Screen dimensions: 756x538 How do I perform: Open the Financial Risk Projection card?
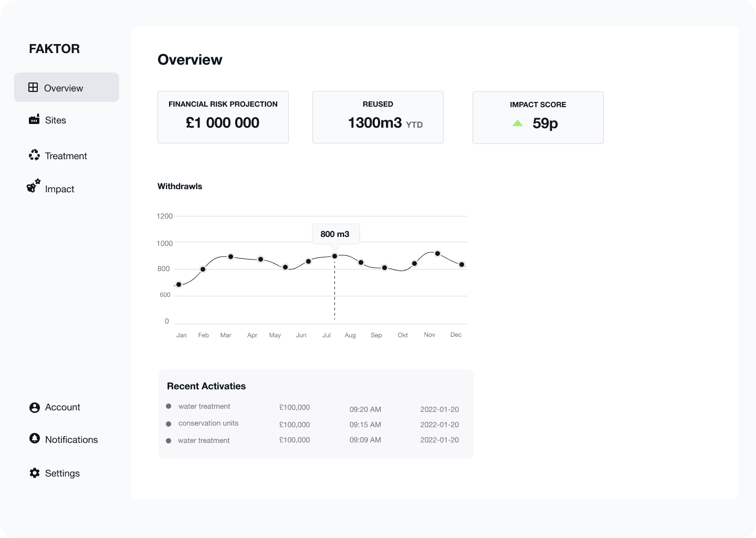pos(223,117)
